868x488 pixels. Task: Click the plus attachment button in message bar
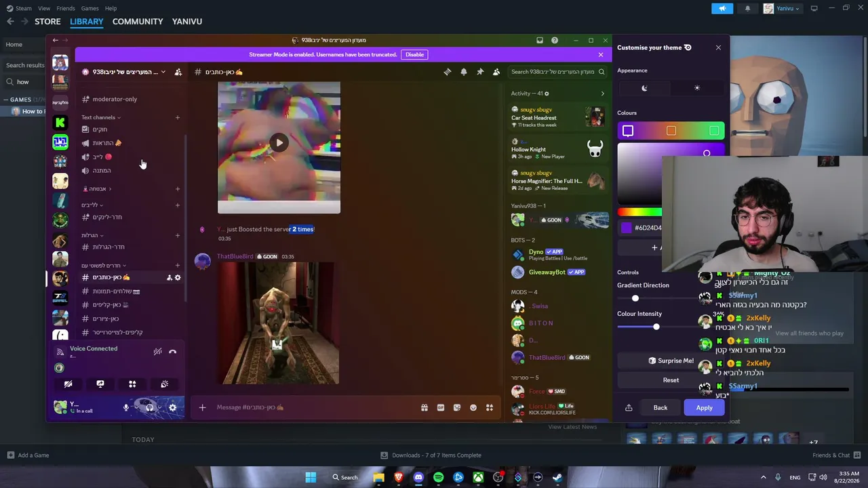[202, 407]
